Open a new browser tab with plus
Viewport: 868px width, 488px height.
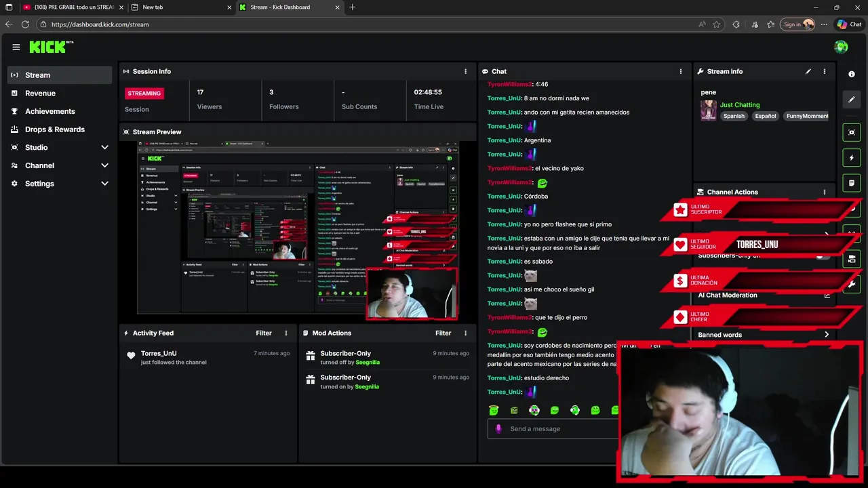click(x=352, y=7)
